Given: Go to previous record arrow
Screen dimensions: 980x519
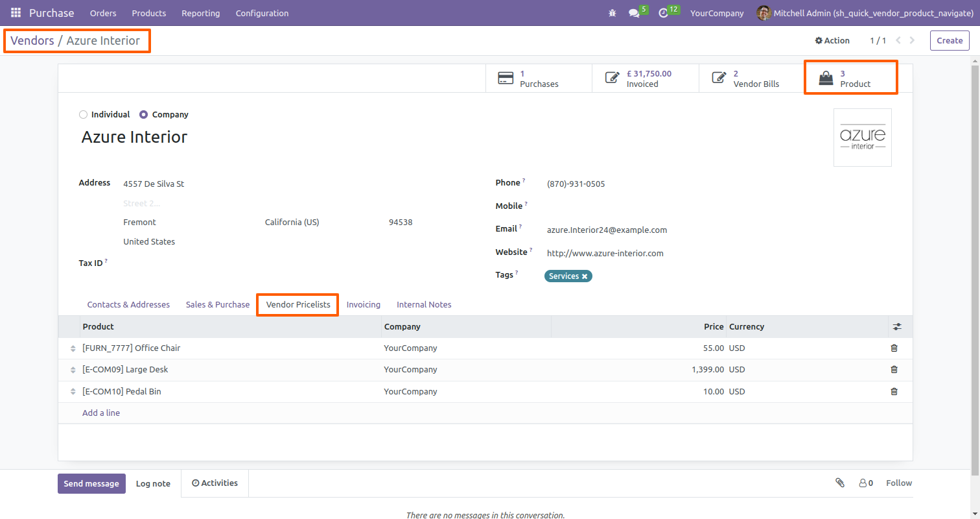Looking at the screenshot, I should (898, 40).
